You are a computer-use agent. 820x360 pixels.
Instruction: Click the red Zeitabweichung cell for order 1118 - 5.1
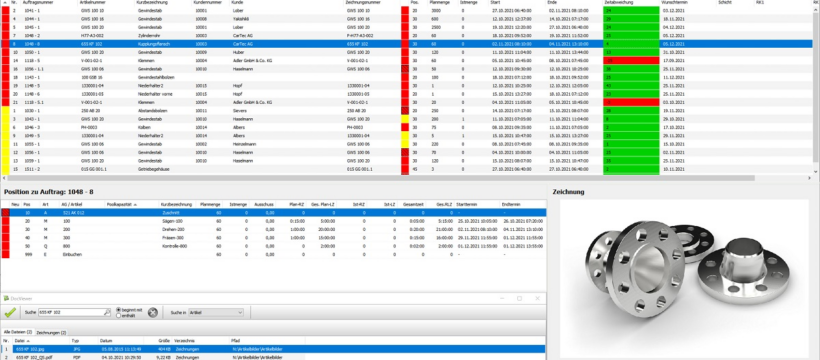[x=631, y=103]
